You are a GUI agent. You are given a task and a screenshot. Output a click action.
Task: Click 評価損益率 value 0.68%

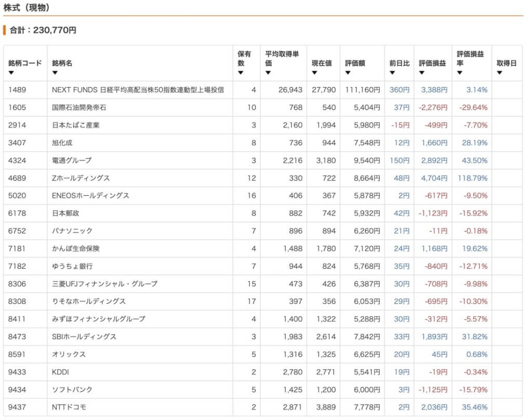coord(477,354)
